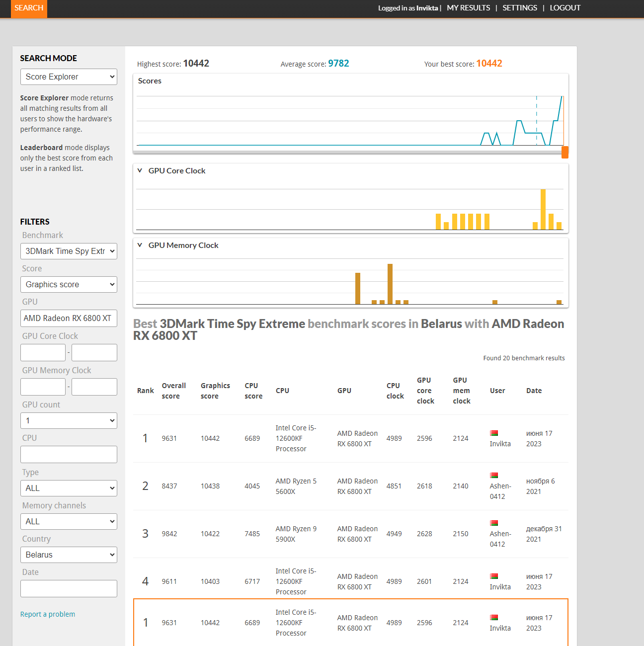Image resolution: width=644 pixels, height=646 pixels.
Task: Collapse the GPU Memory Clock chart
Action: (x=140, y=245)
